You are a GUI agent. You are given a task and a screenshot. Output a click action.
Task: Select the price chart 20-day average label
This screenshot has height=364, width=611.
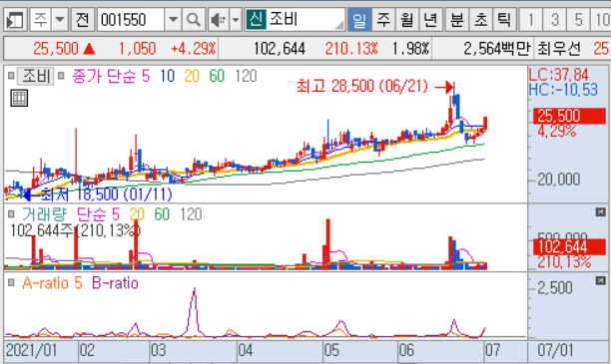pos(192,76)
